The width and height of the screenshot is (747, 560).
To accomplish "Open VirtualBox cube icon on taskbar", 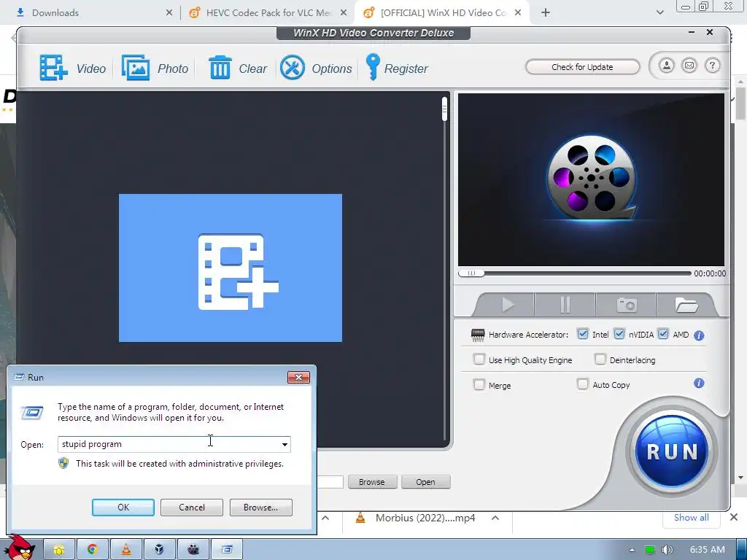I will [159, 550].
